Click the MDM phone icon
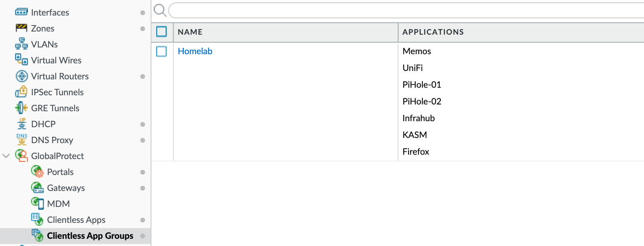The image size is (644, 246). pyautogui.click(x=37, y=203)
